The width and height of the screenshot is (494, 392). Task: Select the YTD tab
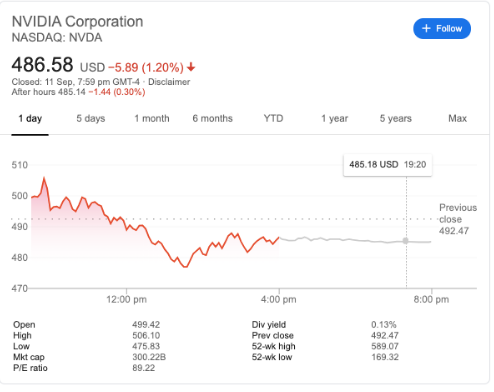point(273,119)
